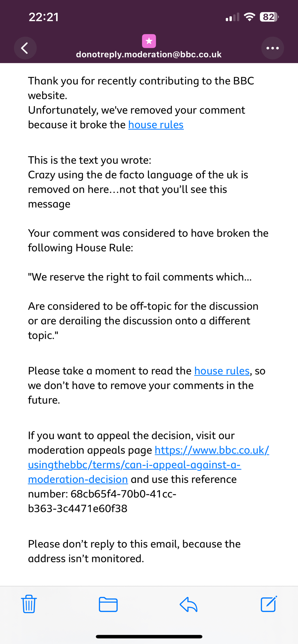
Task: Tap the Wi-Fi status icon
Action: point(249,17)
